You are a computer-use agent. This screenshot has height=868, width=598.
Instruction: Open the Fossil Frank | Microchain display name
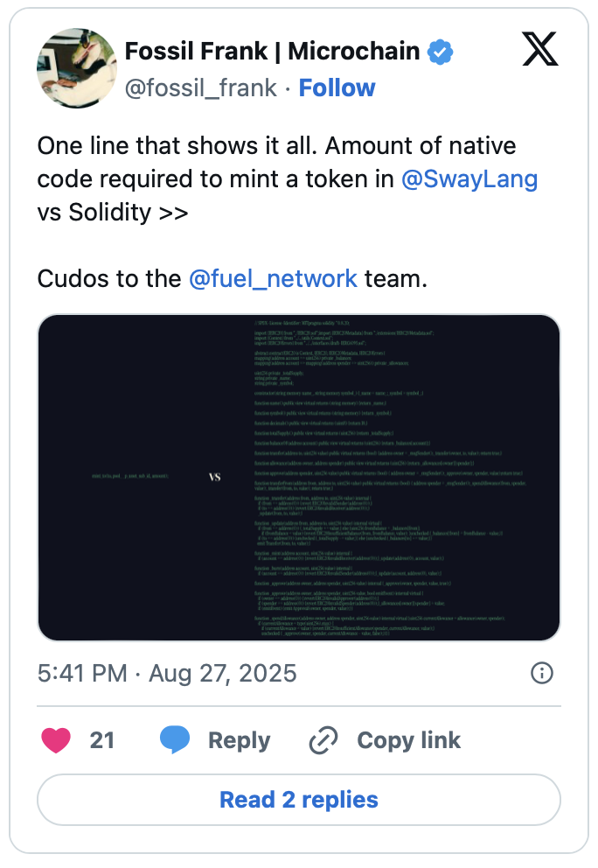[272, 52]
